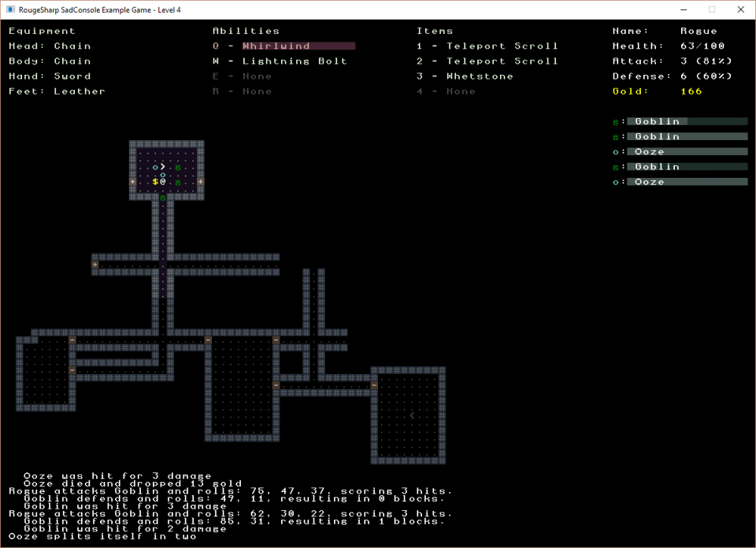
Task: Use item 3 Whetstone
Action: click(x=465, y=76)
